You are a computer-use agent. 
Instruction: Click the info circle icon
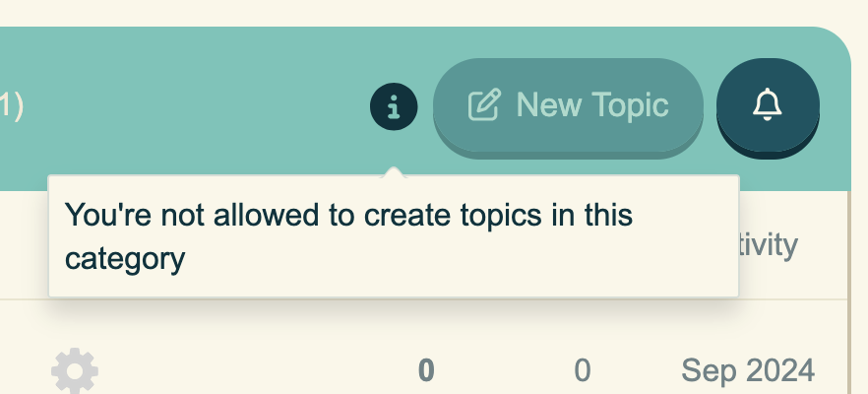tap(394, 105)
